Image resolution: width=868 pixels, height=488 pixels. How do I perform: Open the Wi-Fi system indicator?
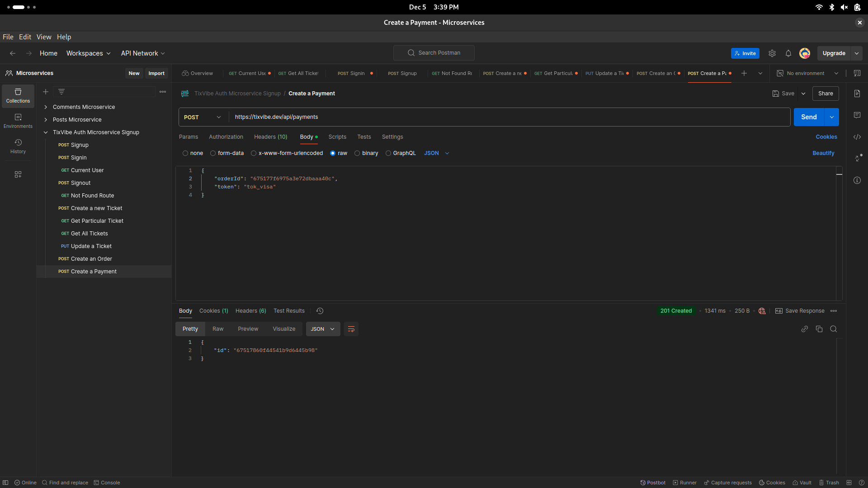tap(819, 7)
